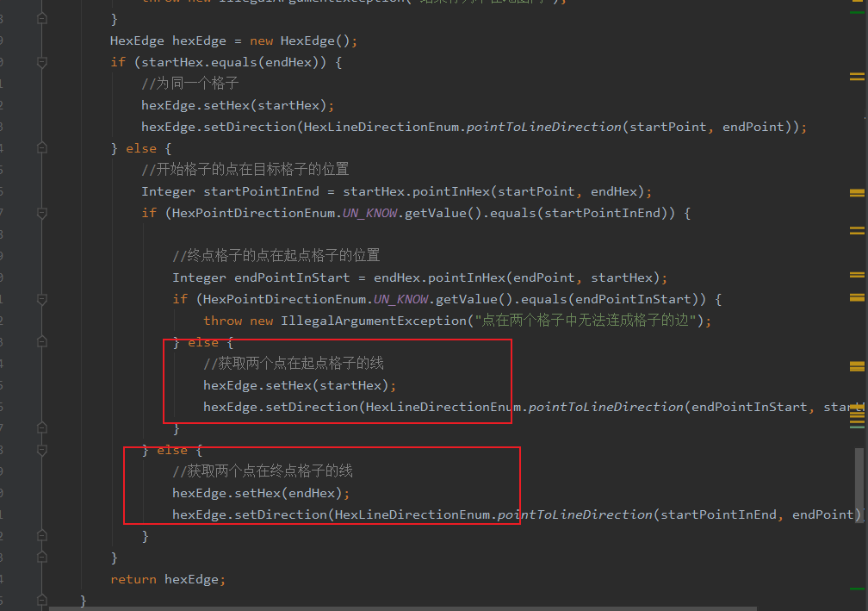The image size is (868, 611).
Task: Click 'hexEdge.setHex(startHex);' below '//获取两个点在起点格子的线'
Action: click(300, 385)
